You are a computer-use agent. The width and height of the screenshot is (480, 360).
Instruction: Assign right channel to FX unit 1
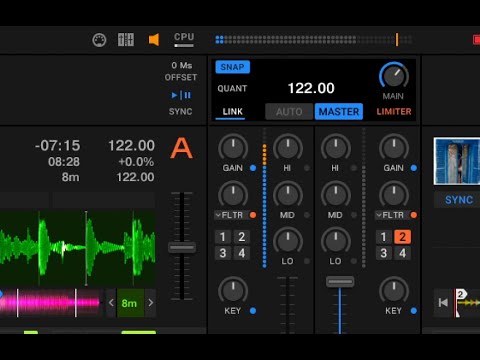(x=384, y=237)
